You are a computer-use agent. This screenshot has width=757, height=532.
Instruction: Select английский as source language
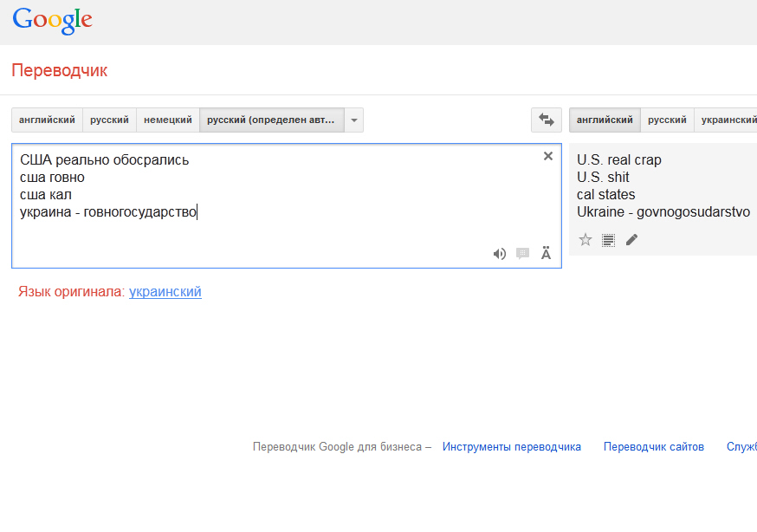47,120
